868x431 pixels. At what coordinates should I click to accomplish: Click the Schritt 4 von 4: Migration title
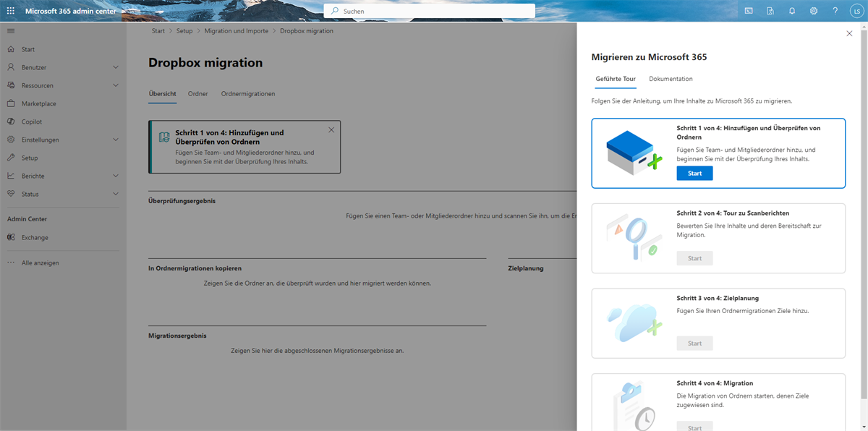(715, 383)
